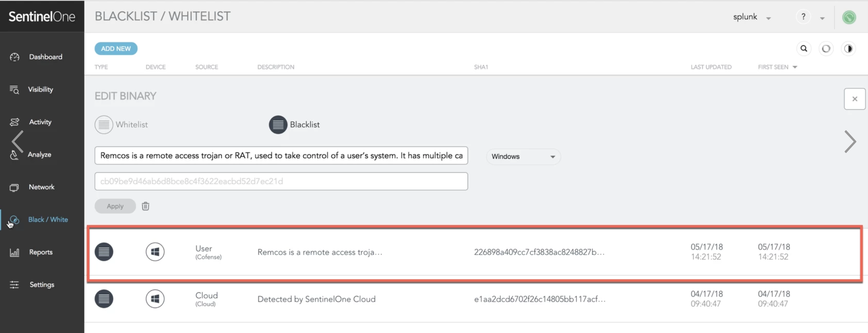Click the trash delete icon
Viewport: 868px width, 333px height.
pyautogui.click(x=146, y=206)
